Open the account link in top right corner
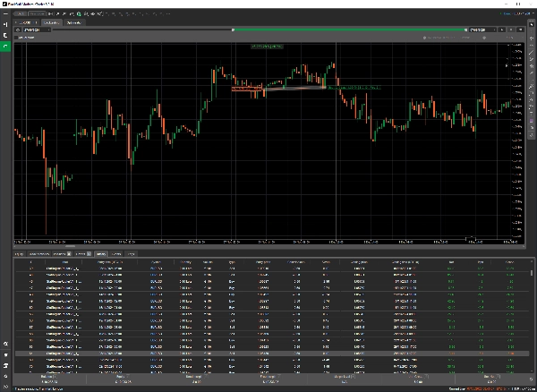The width and height of the screenshot is (537, 392). click(514, 13)
